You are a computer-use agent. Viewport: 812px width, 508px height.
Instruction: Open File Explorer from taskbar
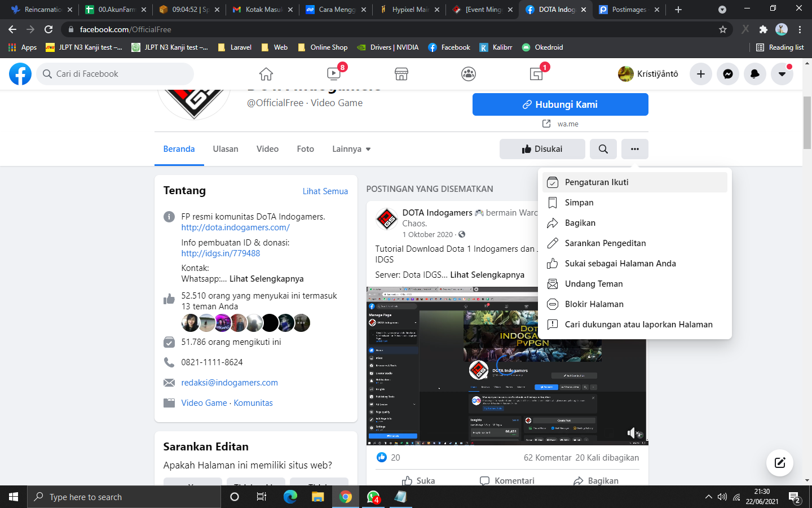tap(318, 497)
